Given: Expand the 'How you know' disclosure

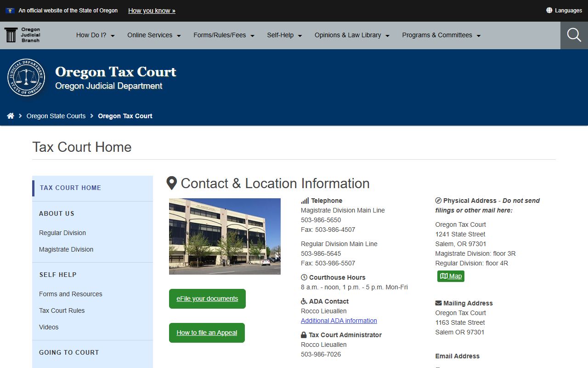Looking at the screenshot, I should [x=152, y=11].
